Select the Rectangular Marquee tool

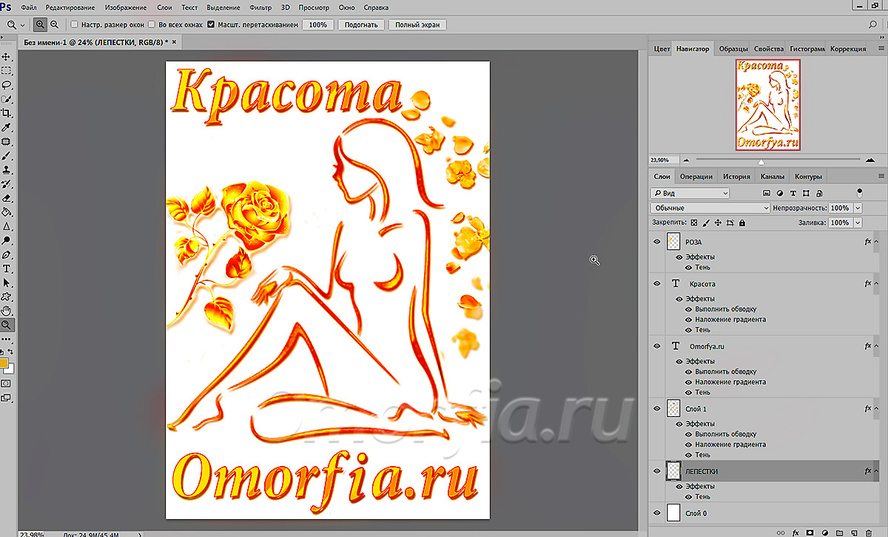click(x=6, y=71)
